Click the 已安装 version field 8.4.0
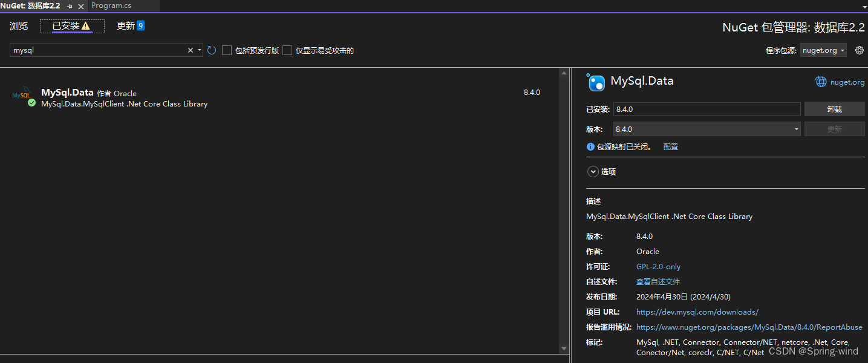 coord(706,109)
